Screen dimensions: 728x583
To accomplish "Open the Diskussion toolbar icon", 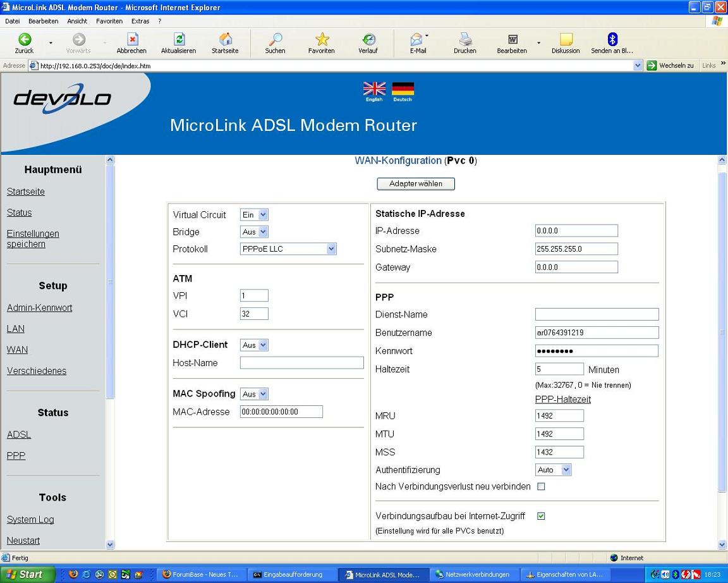I will pyautogui.click(x=566, y=39).
